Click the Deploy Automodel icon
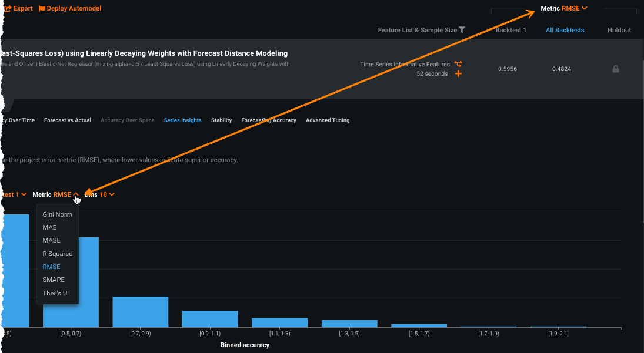The width and height of the screenshot is (644, 353). tap(42, 9)
